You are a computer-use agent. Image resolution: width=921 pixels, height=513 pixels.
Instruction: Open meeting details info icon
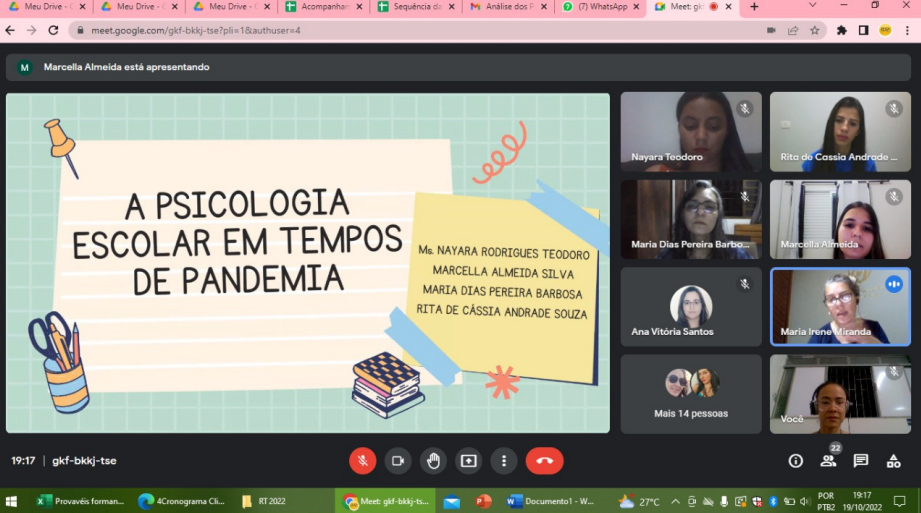click(x=796, y=461)
